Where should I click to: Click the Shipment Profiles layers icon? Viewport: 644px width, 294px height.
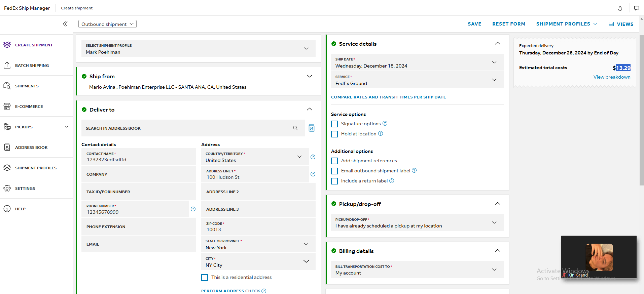pyautogui.click(x=7, y=168)
